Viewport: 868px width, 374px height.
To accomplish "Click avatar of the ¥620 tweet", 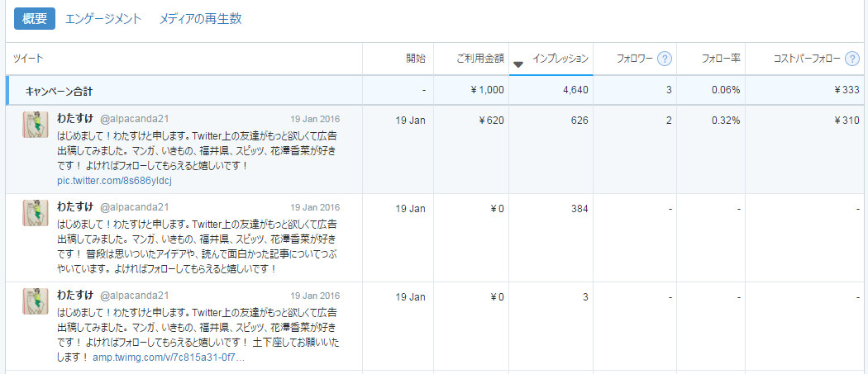I will tap(36, 125).
